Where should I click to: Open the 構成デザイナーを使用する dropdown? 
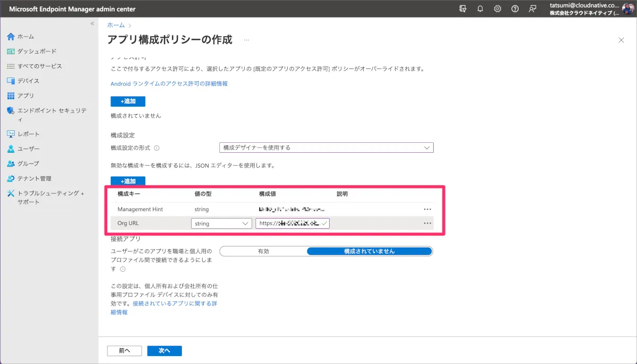coord(326,148)
